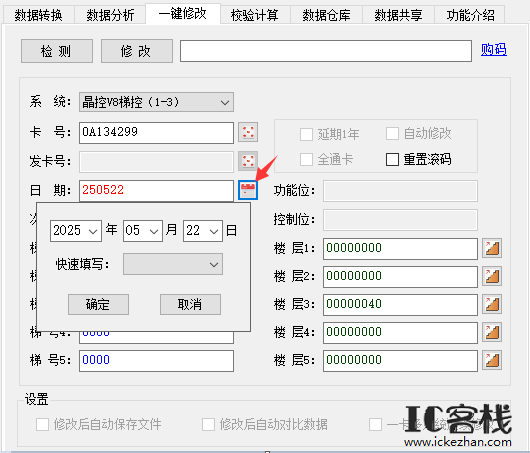Open floor selector icon for 楼层4
The width and height of the screenshot is (530, 453).
[492, 333]
